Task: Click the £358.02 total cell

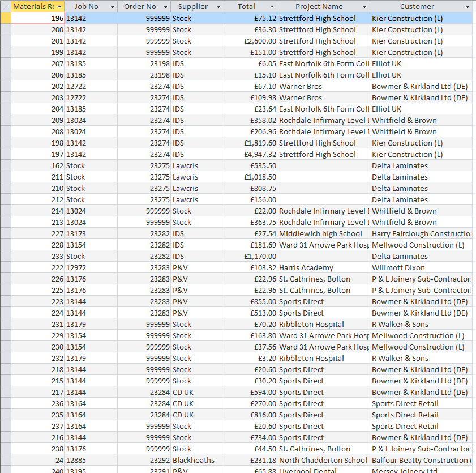Action: tap(250, 120)
